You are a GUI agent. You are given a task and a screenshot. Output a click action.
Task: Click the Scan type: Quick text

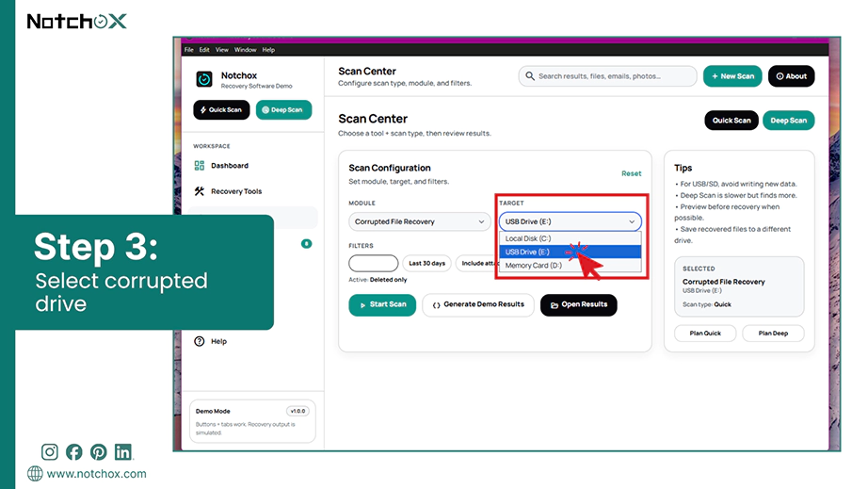pyautogui.click(x=706, y=304)
